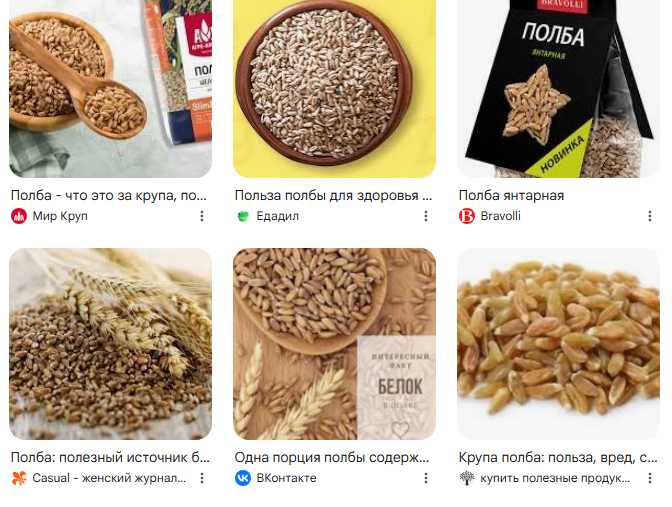Viewport: 672px width, 507px height.
Task: Open three-dot menu for Мир Круп result
Action: (x=202, y=216)
